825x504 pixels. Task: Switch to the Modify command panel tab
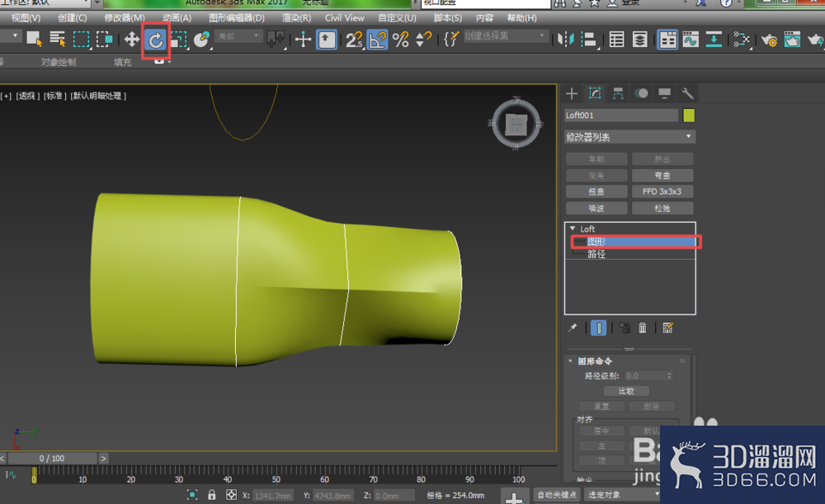pyautogui.click(x=595, y=94)
